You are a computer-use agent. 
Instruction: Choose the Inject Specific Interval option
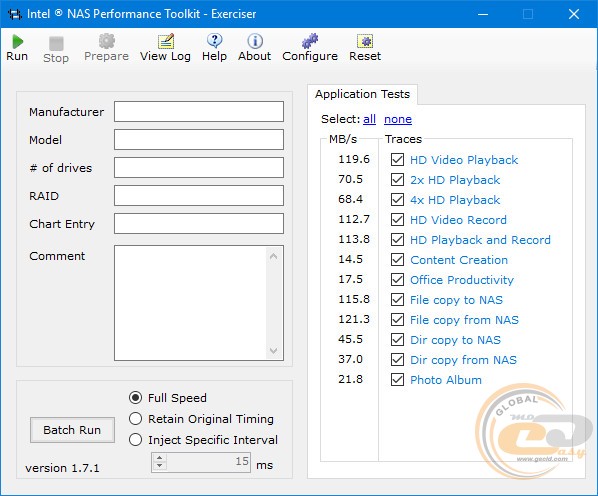[135, 440]
